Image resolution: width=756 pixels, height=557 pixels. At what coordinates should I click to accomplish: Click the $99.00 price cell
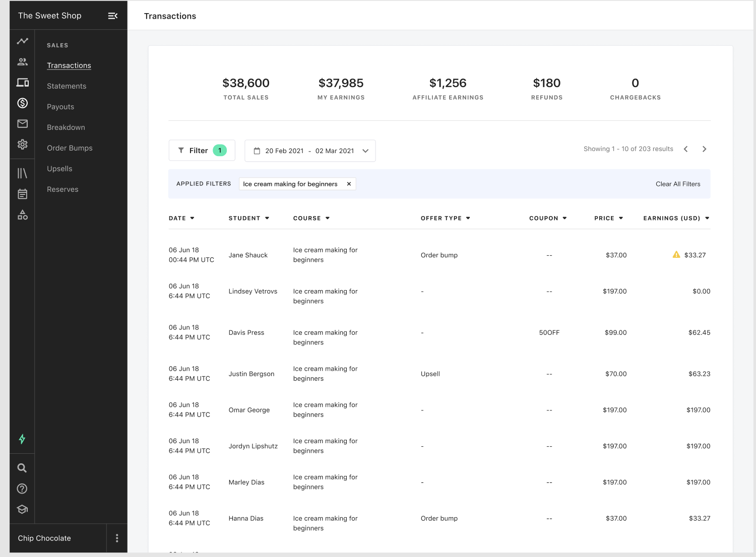click(x=616, y=332)
